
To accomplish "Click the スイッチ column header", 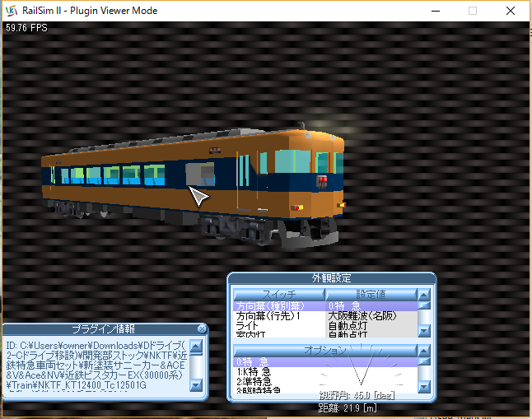I will point(279,294).
